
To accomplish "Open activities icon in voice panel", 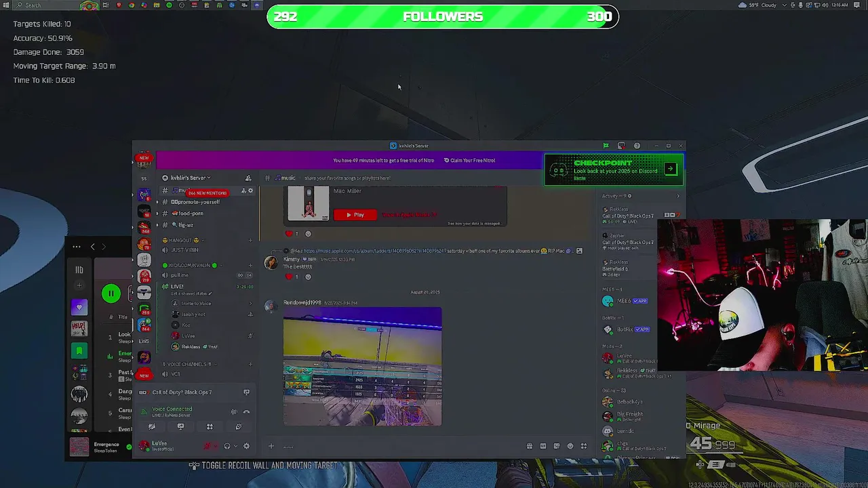I will 210,427.
